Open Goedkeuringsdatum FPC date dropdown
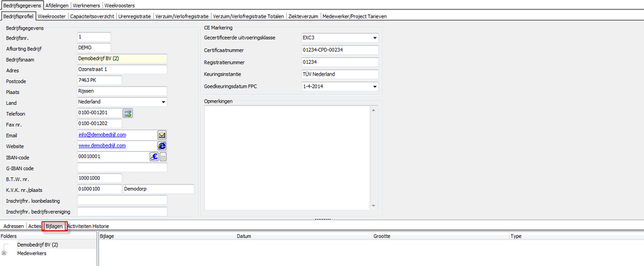Image resolution: width=644 pixels, height=266 pixels. (x=375, y=87)
